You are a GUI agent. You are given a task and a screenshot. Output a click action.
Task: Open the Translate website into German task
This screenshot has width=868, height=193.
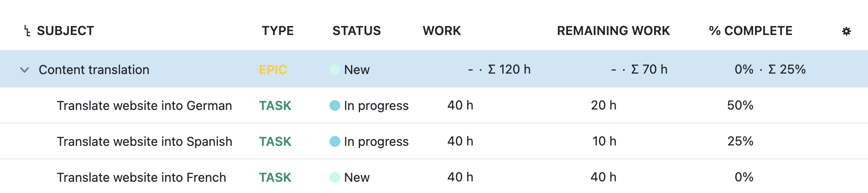[144, 105]
